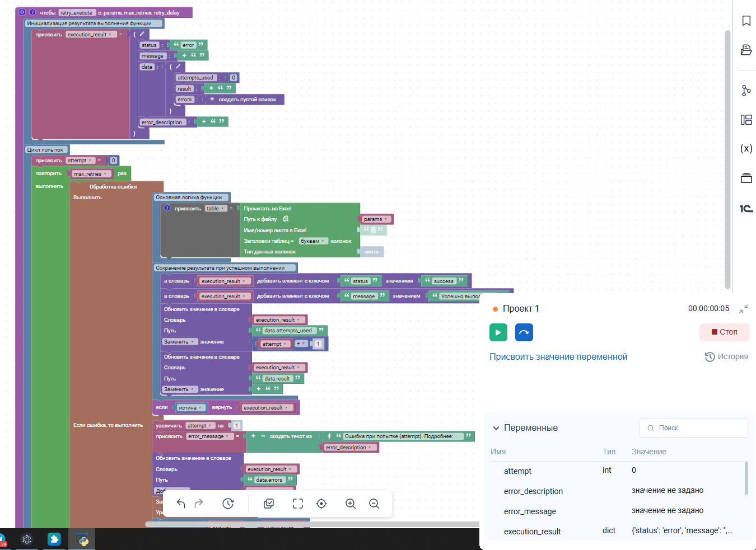Undo the last action in canvas toolbar
This screenshot has width=756, height=550.
click(x=181, y=504)
